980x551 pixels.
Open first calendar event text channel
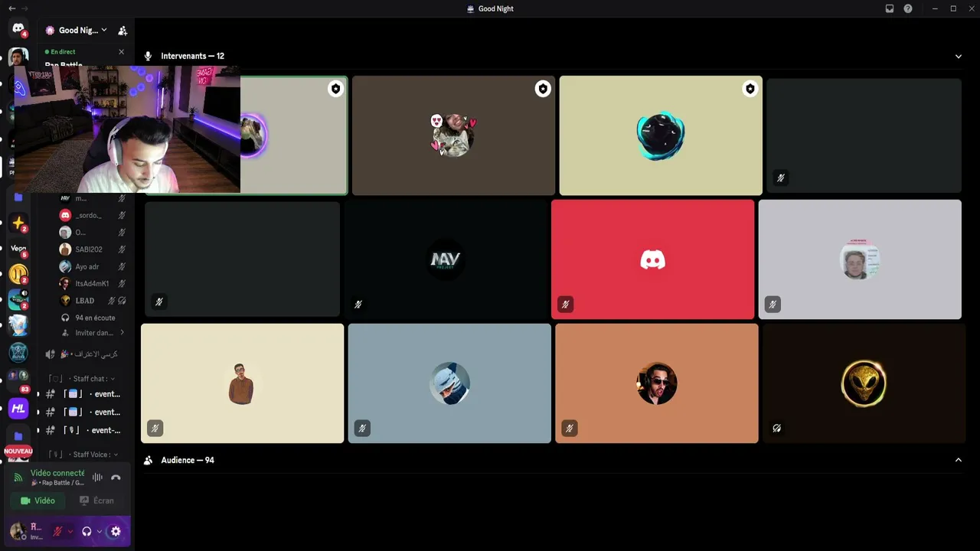[x=83, y=394]
